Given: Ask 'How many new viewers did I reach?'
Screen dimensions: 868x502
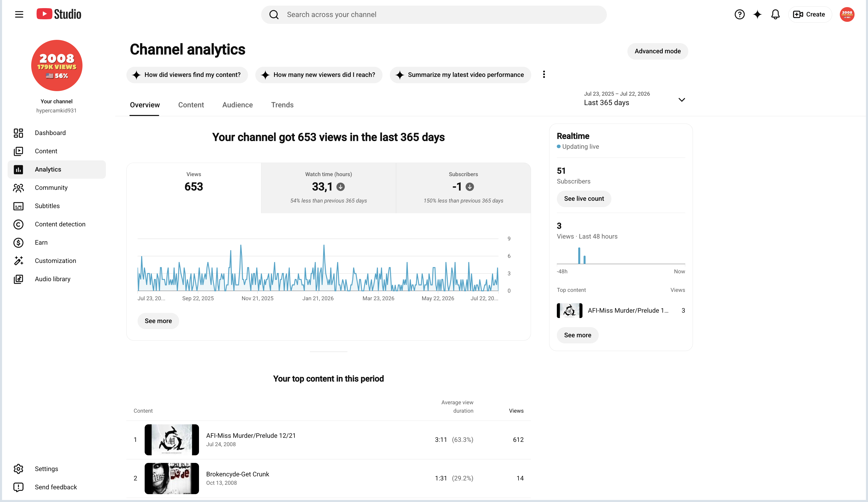Looking at the screenshot, I should tap(319, 75).
